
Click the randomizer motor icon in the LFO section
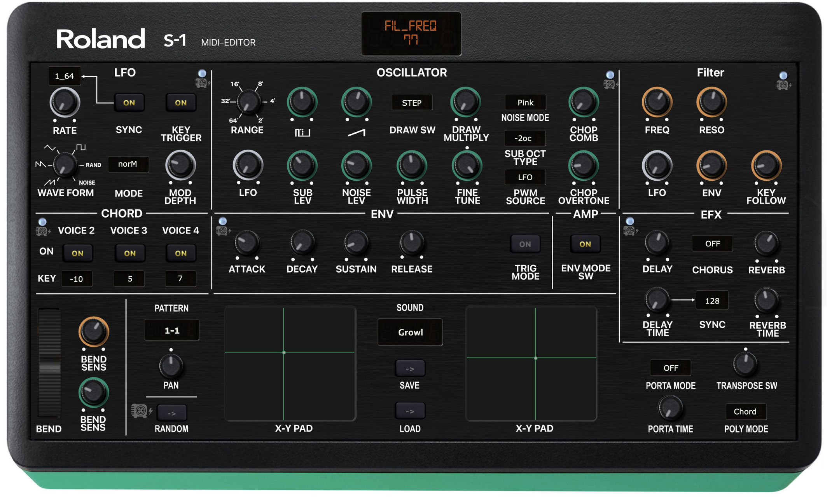tap(202, 82)
